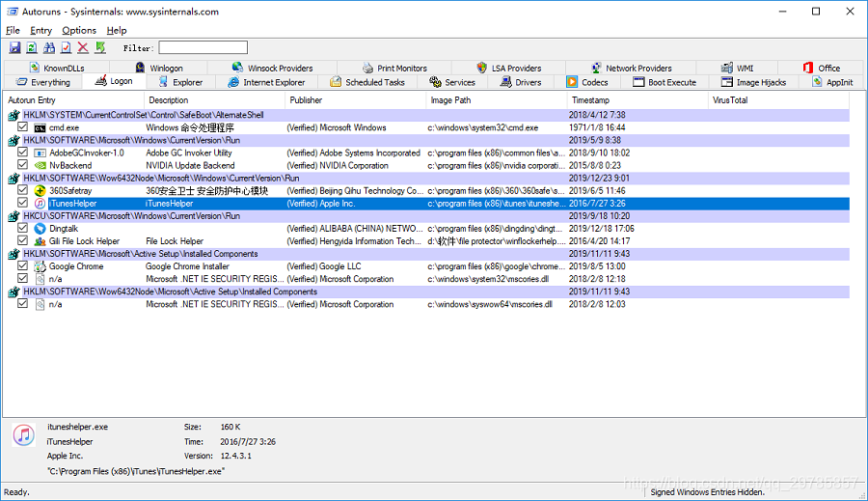
Task: Click the Find binoculars toolbar icon
Action: (49, 47)
